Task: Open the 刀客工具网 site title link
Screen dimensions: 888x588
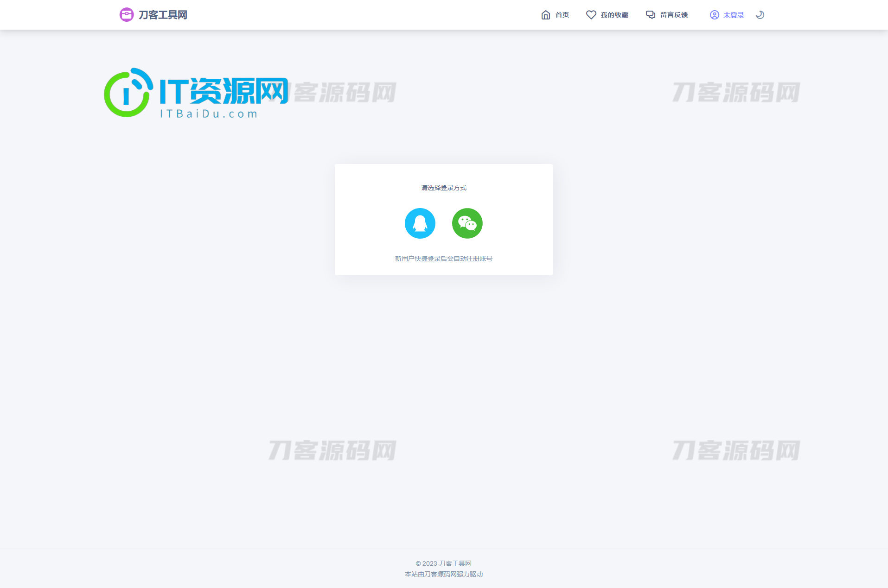Action: 163,15
